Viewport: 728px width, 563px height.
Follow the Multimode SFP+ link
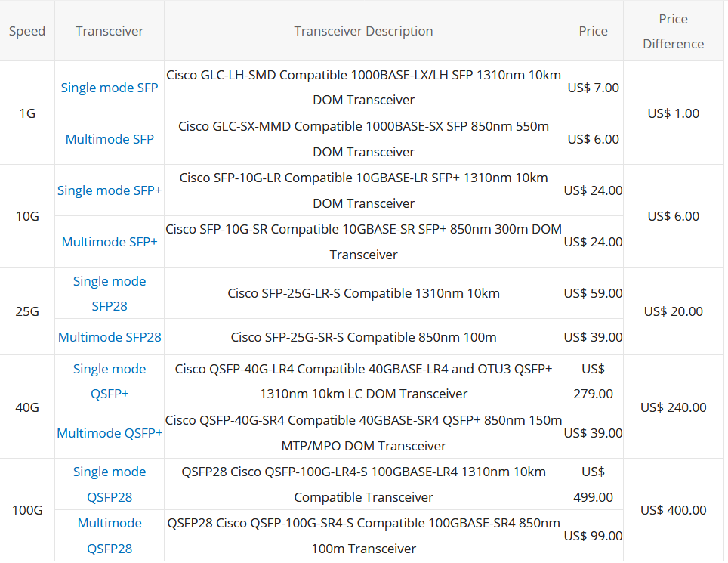(109, 242)
